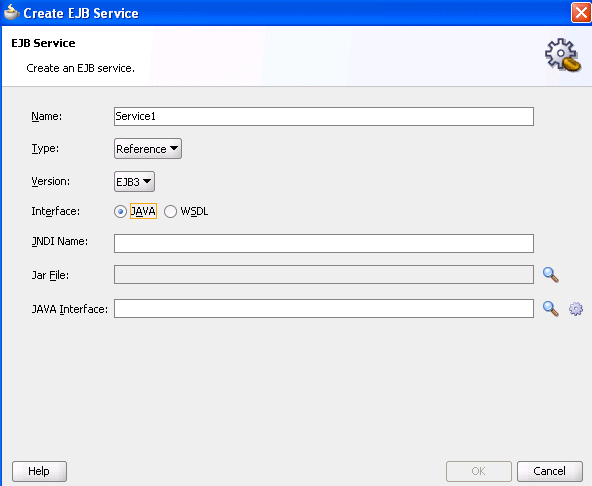Click the Jar File browse magnifier icon

click(551, 275)
